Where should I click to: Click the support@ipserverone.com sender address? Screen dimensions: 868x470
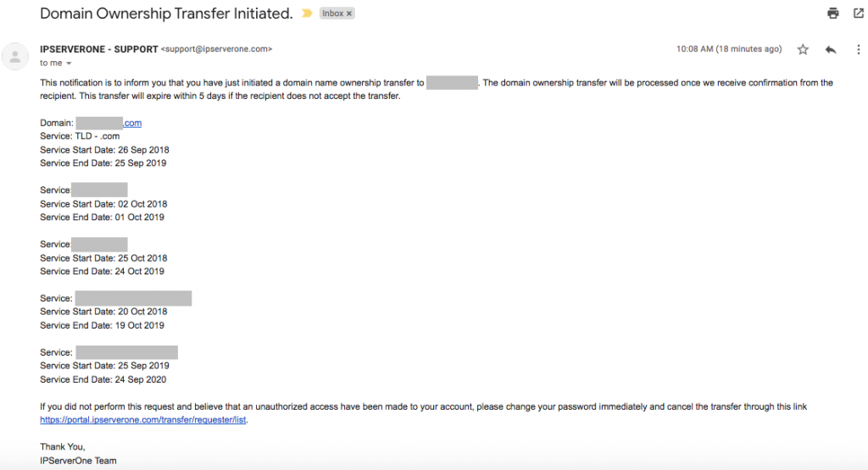pos(216,49)
